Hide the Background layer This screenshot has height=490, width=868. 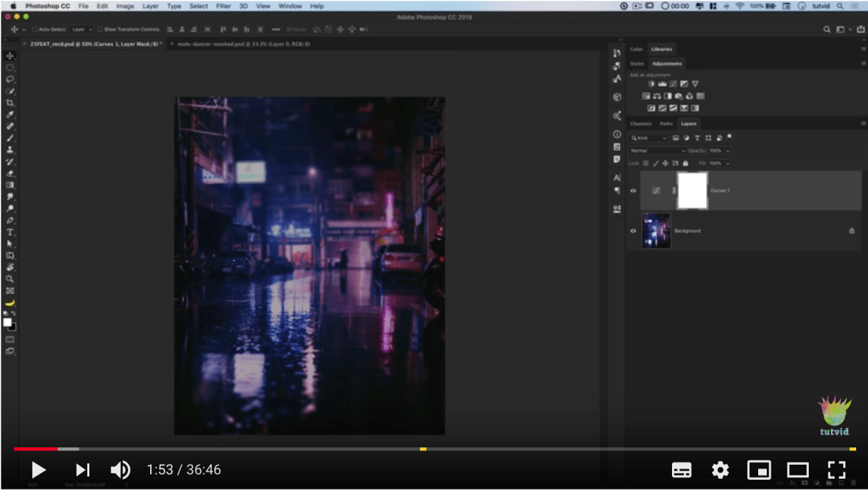(633, 231)
